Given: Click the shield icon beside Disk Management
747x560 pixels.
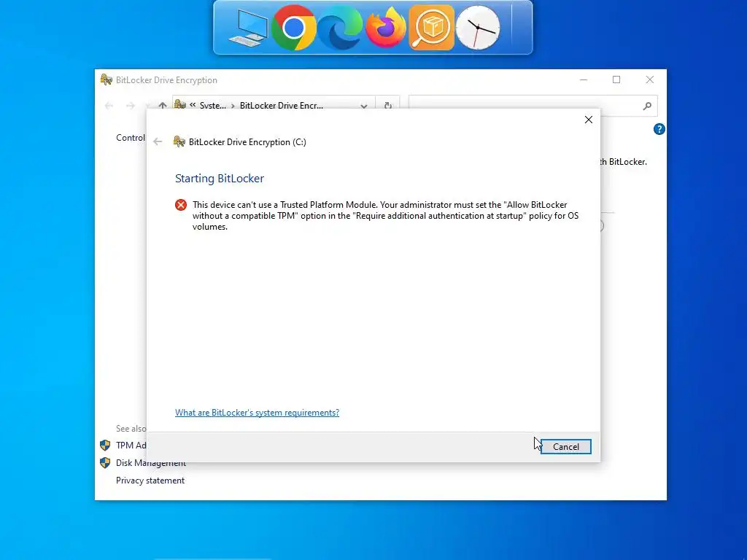Looking at the screenshot, I should [105, 463].
